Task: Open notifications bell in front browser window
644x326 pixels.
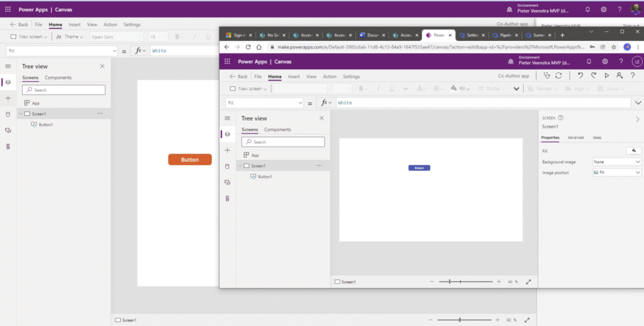Action: (589, 62)
